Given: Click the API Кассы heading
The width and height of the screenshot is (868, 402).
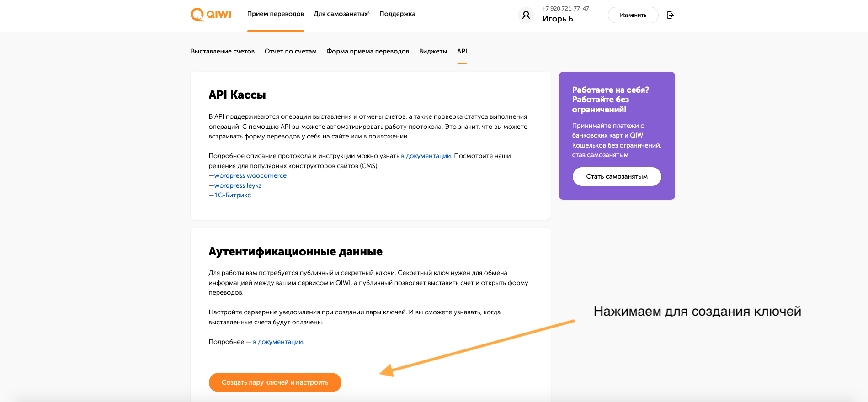Looking at the screenshot, I should tap(237, 95).
